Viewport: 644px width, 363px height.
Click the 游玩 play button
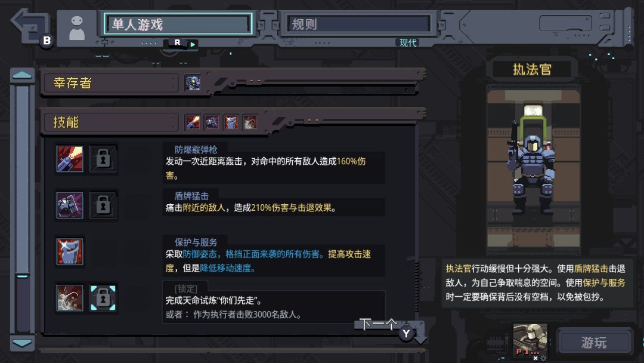click(594, 342)
